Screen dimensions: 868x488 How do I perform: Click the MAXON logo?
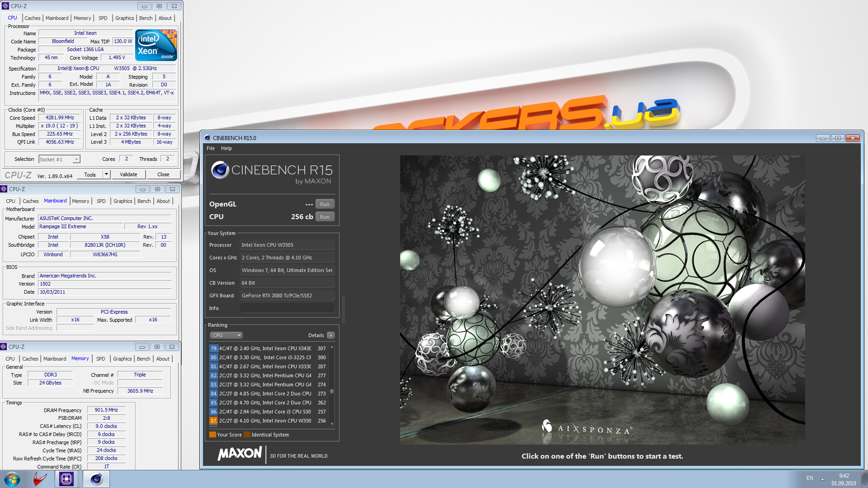coord(240,454)
